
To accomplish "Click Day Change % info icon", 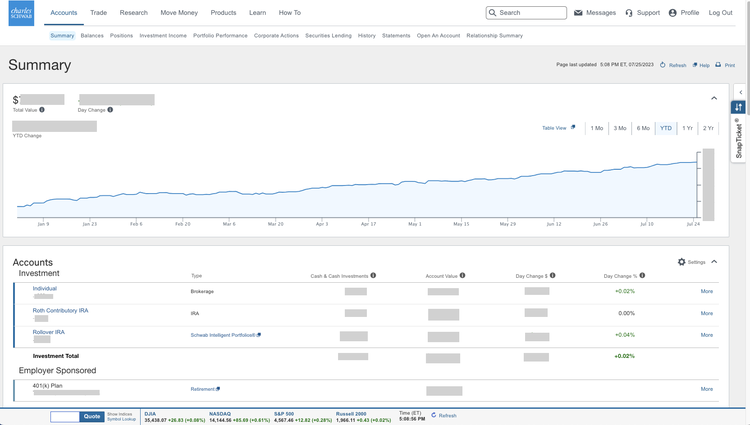I will point(642,275).
